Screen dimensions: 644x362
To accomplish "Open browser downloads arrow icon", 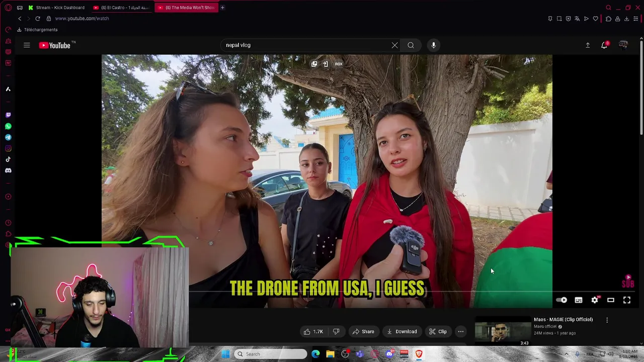I will pyautogui.click(x=626, y=19).
